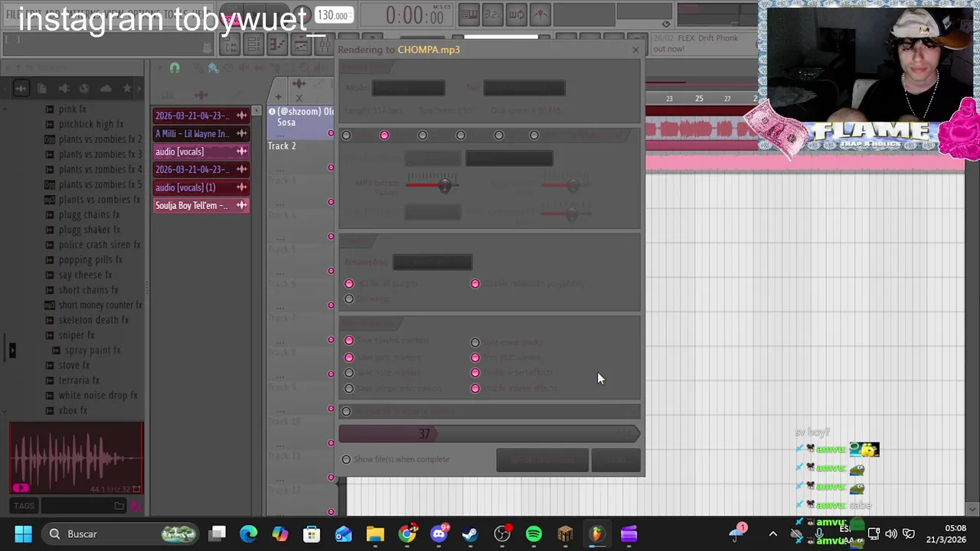Click waveform icon beside Soulja Boy clip

tap(241, 205)
